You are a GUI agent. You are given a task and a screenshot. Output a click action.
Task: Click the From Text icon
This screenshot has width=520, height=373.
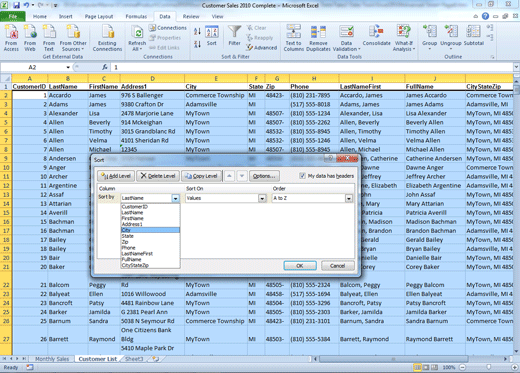click(x=49, y=38)
